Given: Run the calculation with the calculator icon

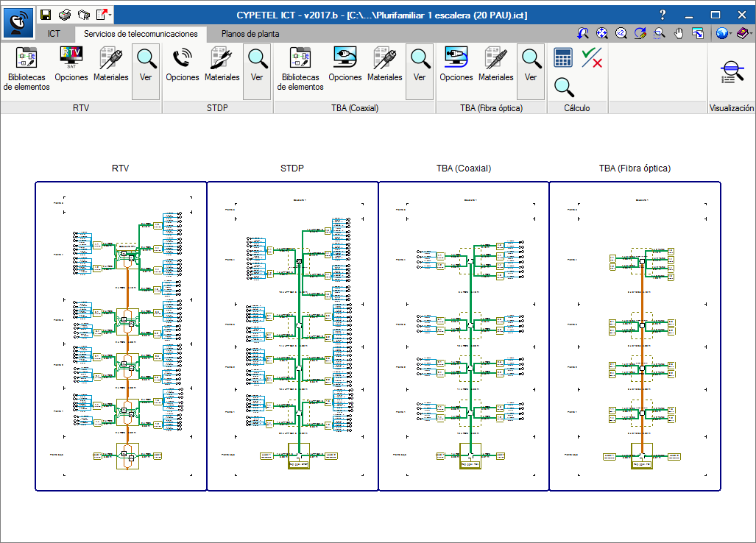Looking at the screenshot, I should point(563,58).
